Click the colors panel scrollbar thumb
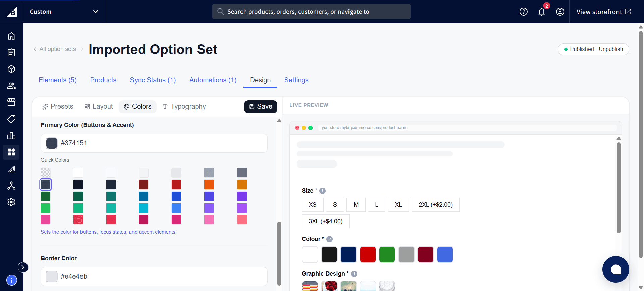Image resolution: width=644 pixels, height=291 pixels. pos(279,253)
